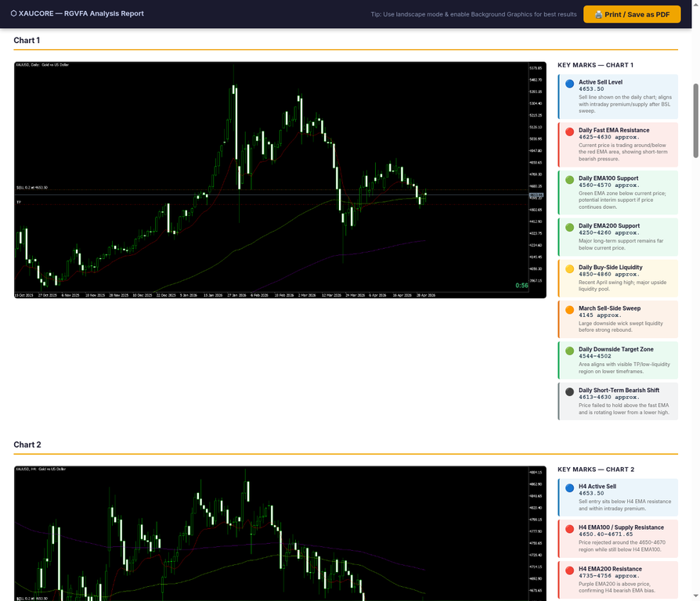Select the green dot beside Daily EMA100 Support
The width and height of the screenshot is (700, 601).
570,180
